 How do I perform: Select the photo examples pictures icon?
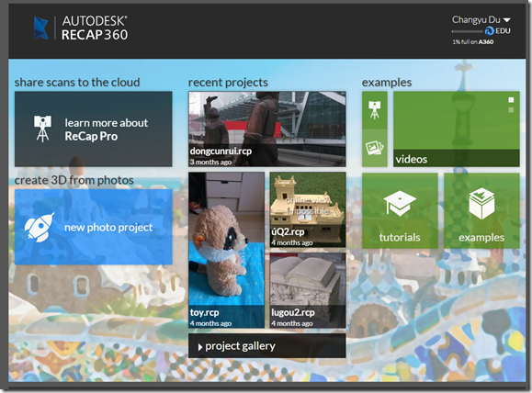coord(375,148)
